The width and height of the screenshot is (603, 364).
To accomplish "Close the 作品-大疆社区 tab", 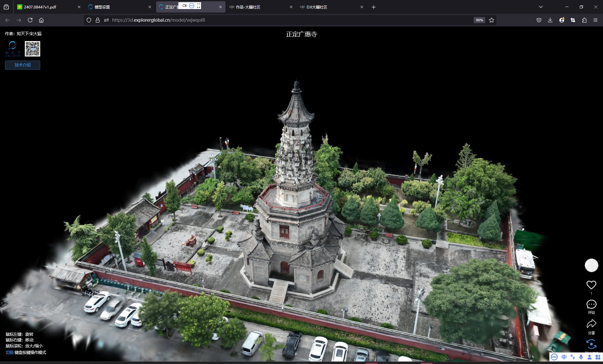I will pyautogui.click(x=291, y=7).
